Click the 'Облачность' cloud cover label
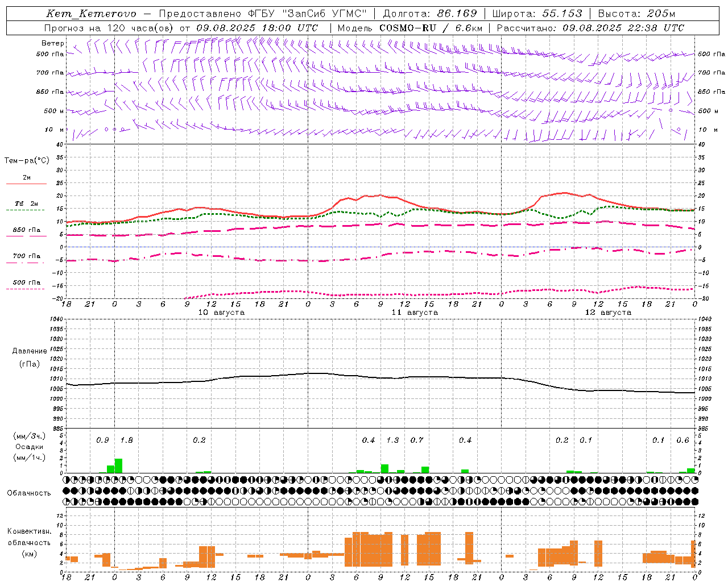Viewport: 728px width, 582px height. click(x=29, y=493)
